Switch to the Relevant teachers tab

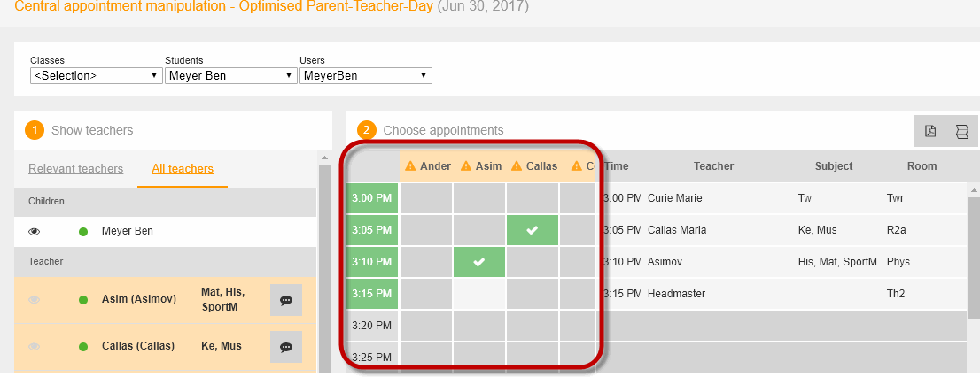(75, 168)
